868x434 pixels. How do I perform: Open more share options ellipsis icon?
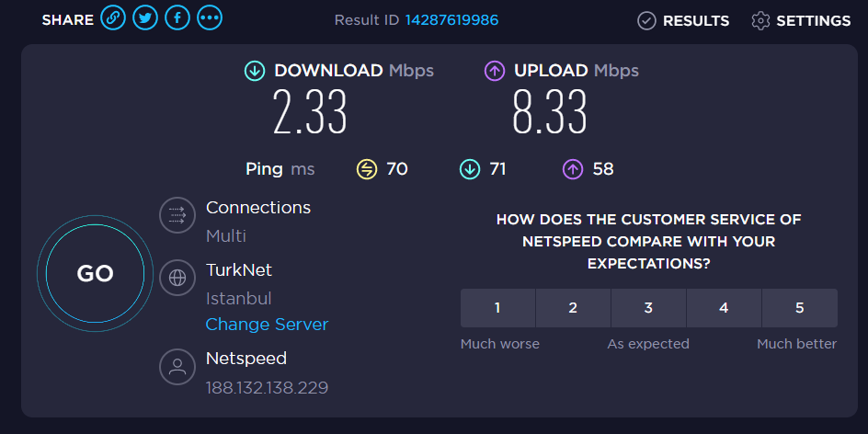pos(210,17)
